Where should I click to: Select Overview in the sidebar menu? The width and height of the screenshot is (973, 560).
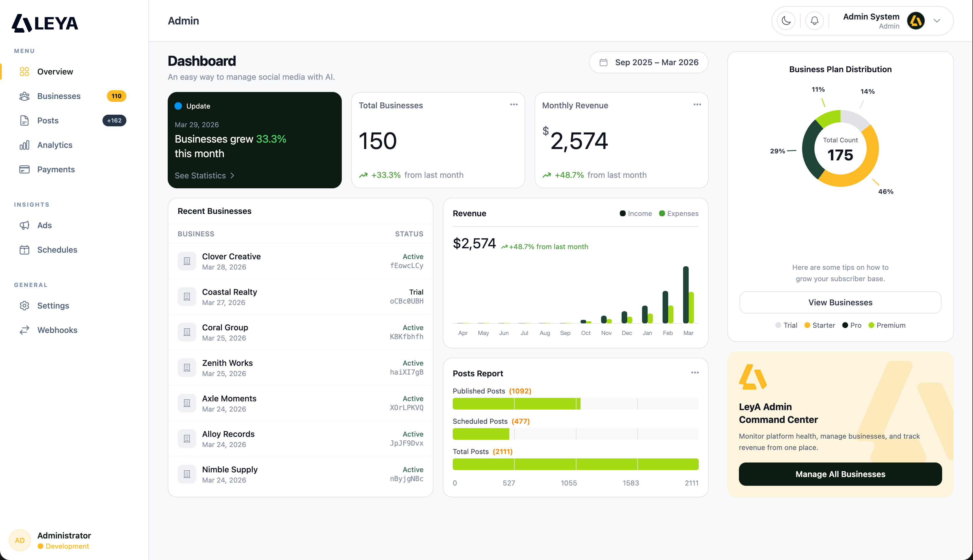[55, 72]
